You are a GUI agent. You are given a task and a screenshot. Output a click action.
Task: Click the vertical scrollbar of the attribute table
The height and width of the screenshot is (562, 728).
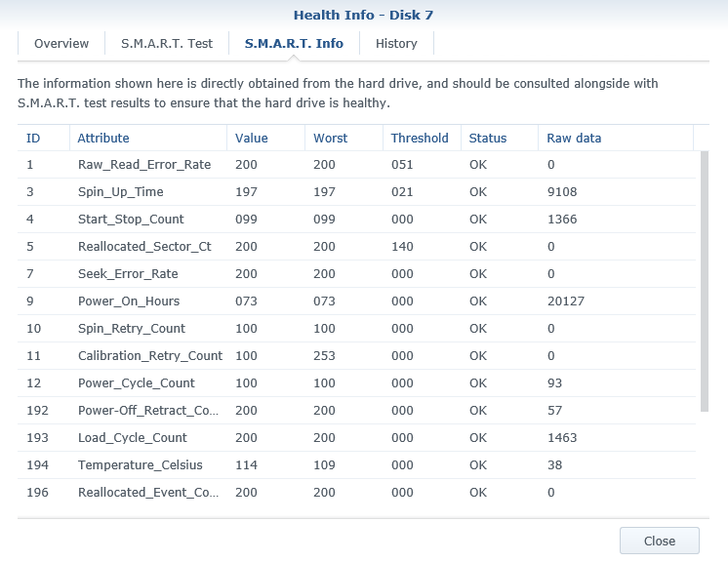(705, 281)
